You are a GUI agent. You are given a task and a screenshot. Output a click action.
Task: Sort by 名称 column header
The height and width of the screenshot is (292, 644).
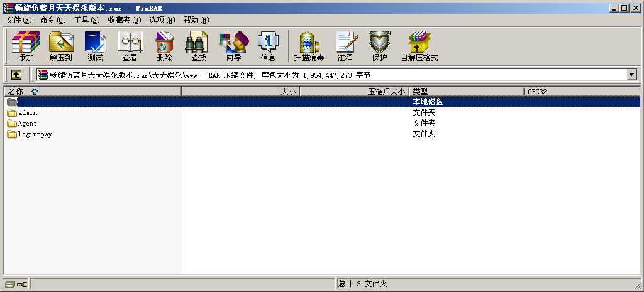pyautogui.click(x=92, y=92)
